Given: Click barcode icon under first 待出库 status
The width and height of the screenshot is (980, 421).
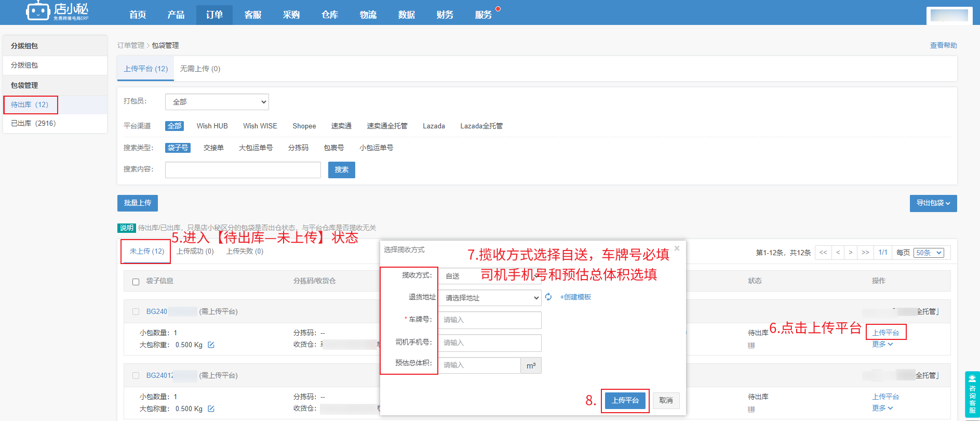Looking at the screenshot, I should pyautogui.click(x=751, y=345).
